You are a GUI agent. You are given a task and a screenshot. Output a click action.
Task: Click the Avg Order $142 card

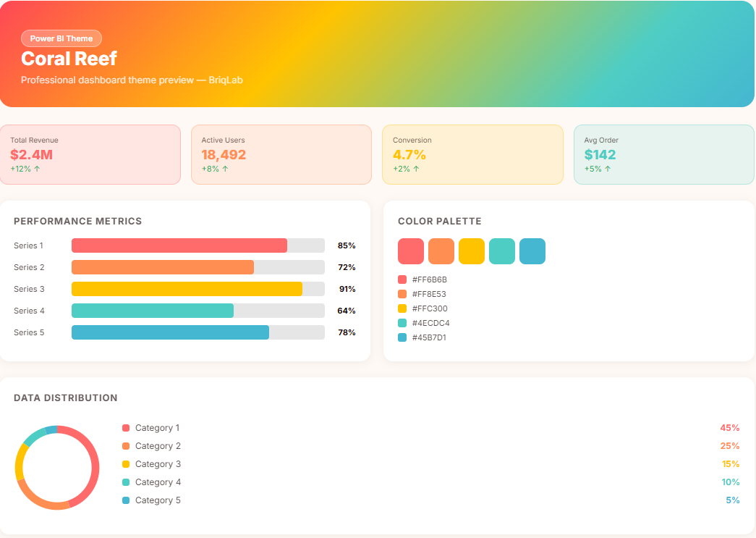(663, 154)
